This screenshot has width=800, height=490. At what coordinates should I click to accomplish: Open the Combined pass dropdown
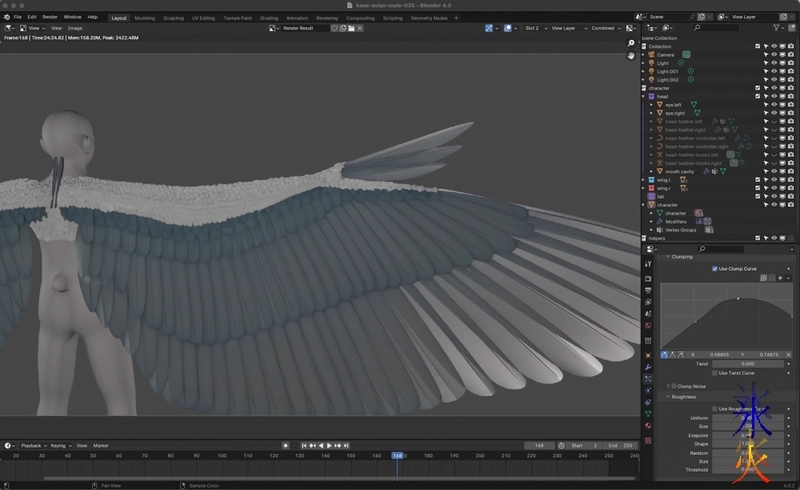605,28
